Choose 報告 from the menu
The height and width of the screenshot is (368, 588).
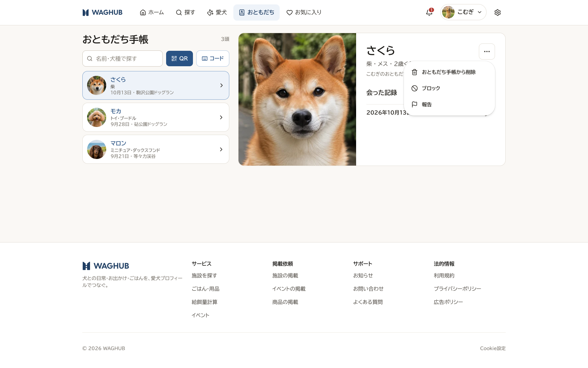[449, 105]
